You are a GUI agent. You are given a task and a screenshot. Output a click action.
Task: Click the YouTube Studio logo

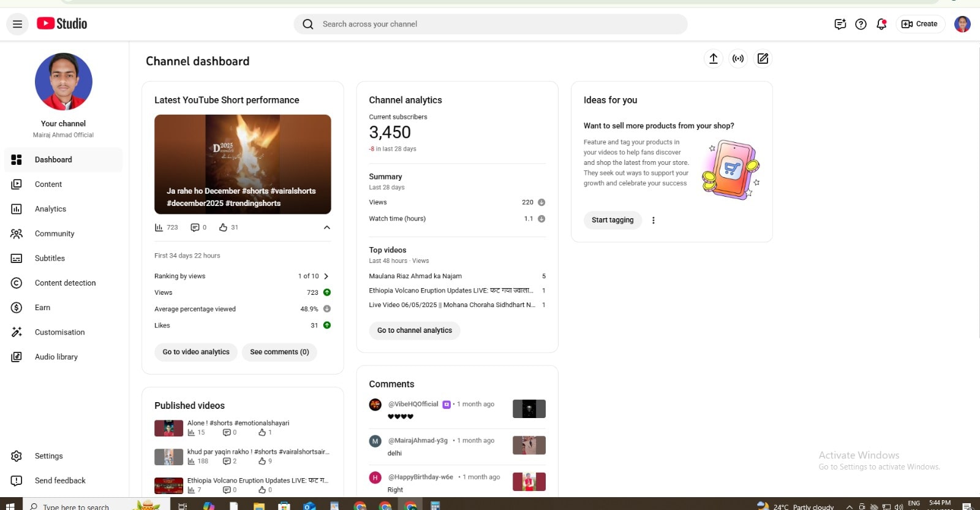pos(62,24)
